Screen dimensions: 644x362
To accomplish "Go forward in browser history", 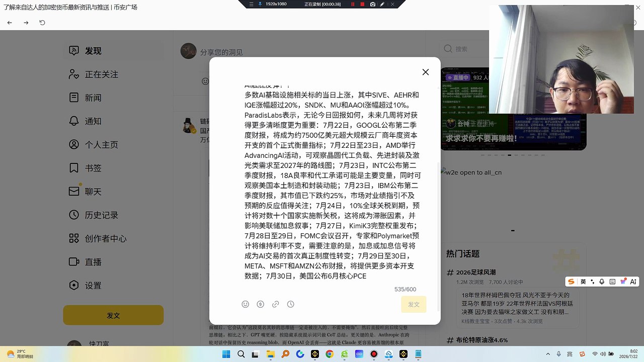I will point(26,23).
